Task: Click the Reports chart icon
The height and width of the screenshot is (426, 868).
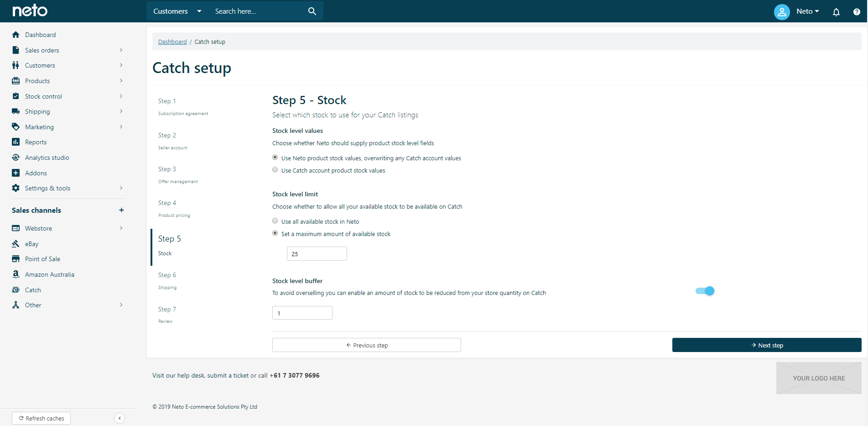Action: point(16,142)
